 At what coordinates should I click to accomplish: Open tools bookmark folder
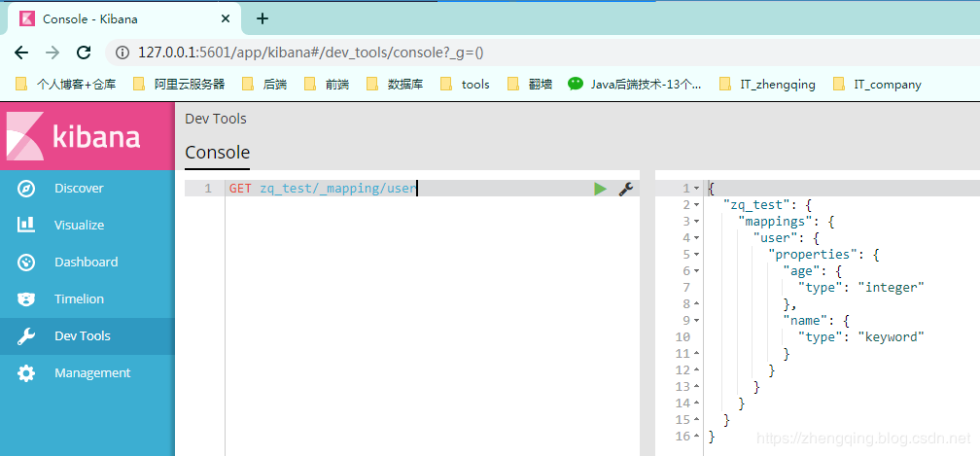(465, 84)
